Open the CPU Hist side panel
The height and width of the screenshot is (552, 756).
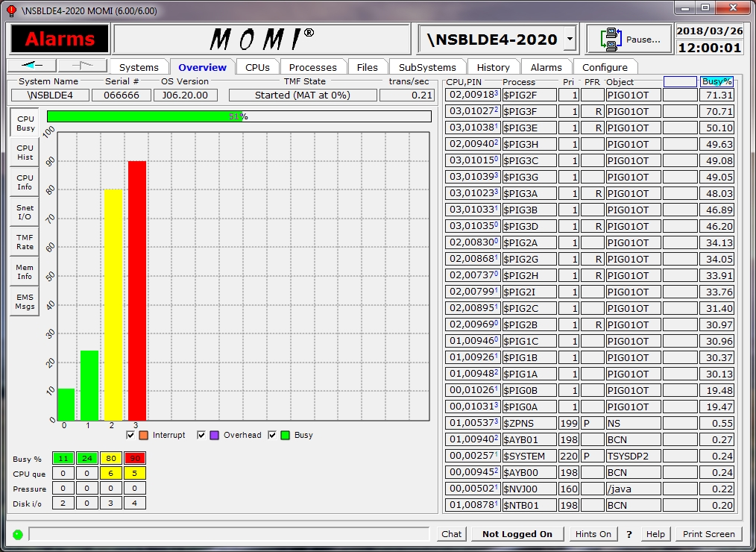tap(25, 153)
